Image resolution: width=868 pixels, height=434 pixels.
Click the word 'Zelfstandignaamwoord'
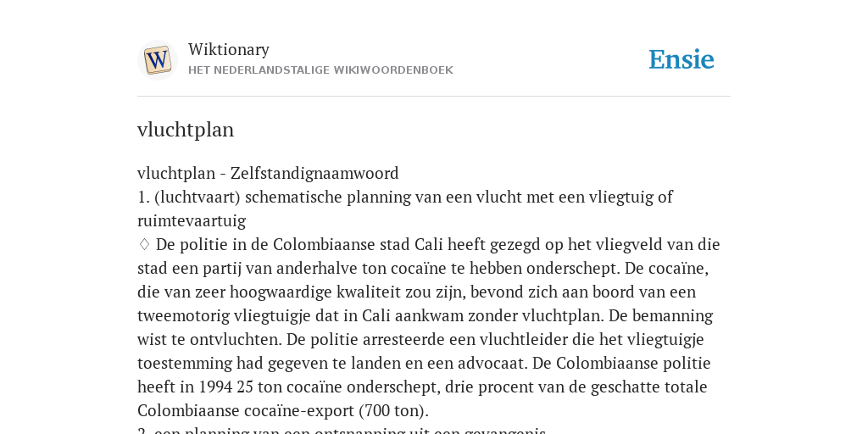tap(314, 173)
